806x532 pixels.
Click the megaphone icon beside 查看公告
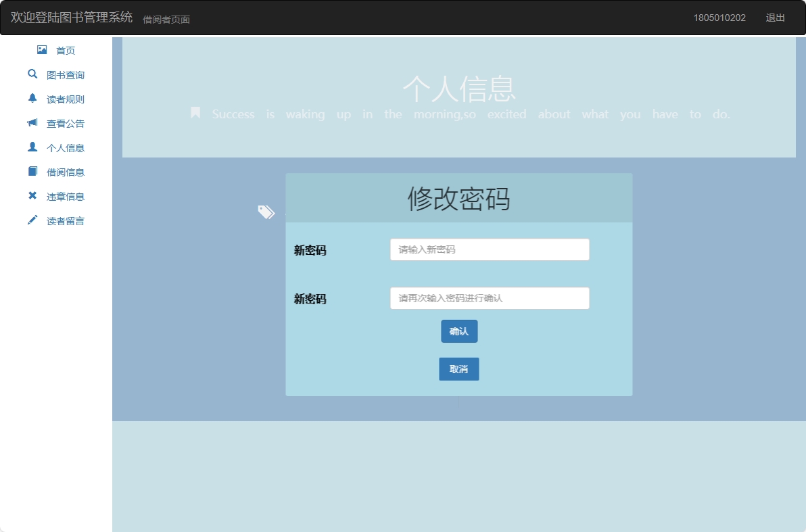tap(32, 122)
